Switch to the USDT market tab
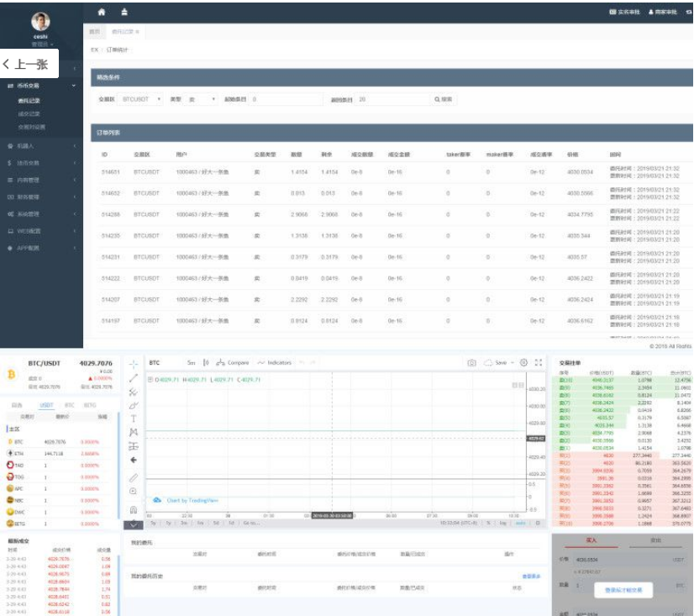 click(45, 405)
